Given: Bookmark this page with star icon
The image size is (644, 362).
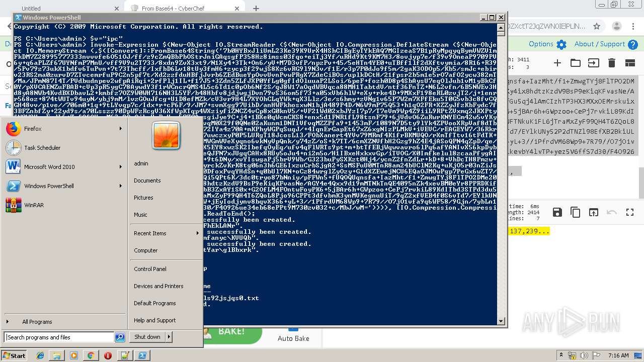Looking at the screenshot, I should pyautogui.click(x=597, y=26).
